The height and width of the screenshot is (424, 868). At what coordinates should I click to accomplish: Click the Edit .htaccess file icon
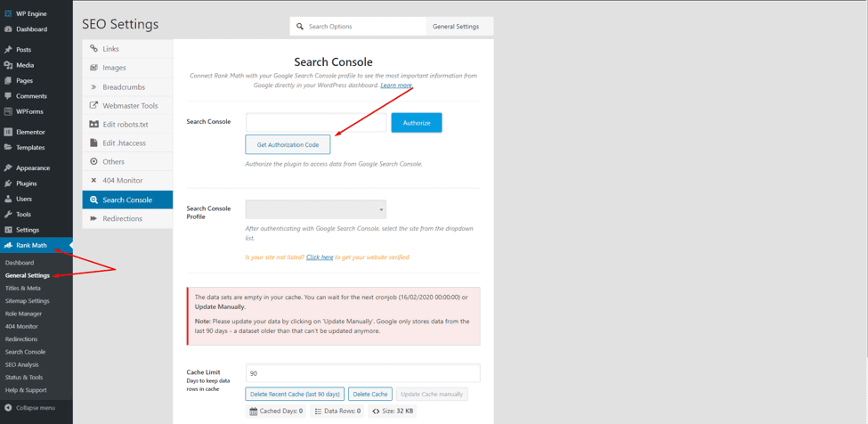[93, 143]
